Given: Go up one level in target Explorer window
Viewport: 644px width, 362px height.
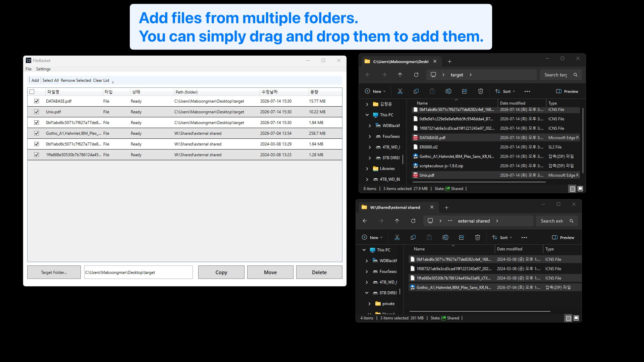Looking at the screenshot, I should point(400,75).
